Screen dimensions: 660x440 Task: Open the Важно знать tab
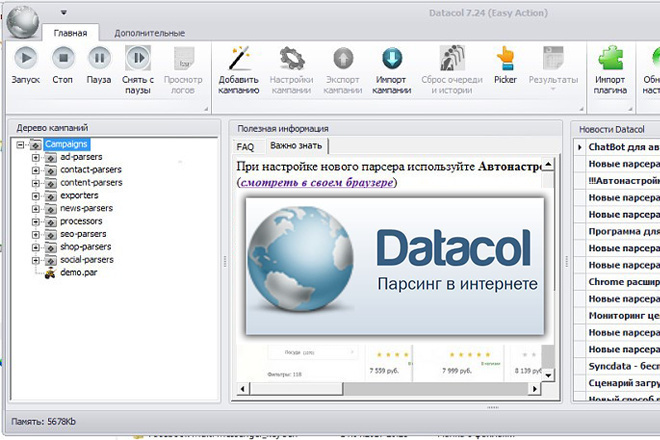pos(296,146)
